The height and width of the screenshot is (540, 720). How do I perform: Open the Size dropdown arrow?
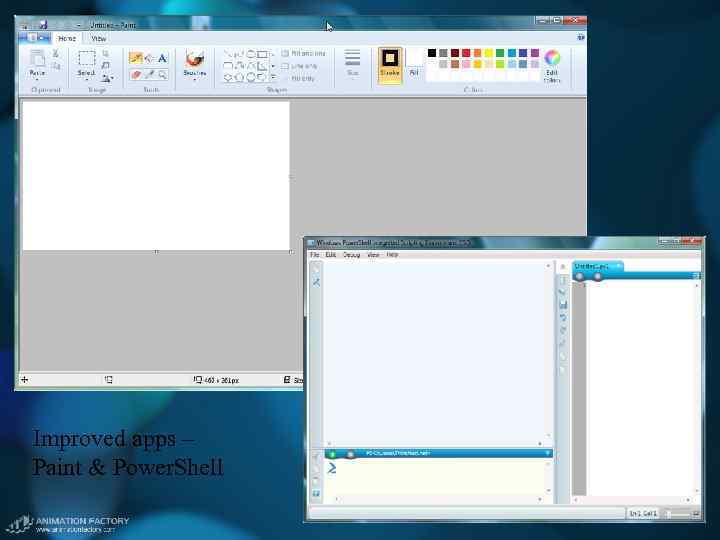[352, 80]
